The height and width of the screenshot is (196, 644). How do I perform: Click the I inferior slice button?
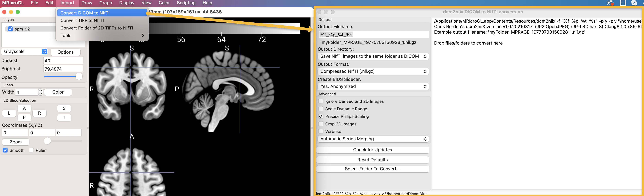pos(64,118)
